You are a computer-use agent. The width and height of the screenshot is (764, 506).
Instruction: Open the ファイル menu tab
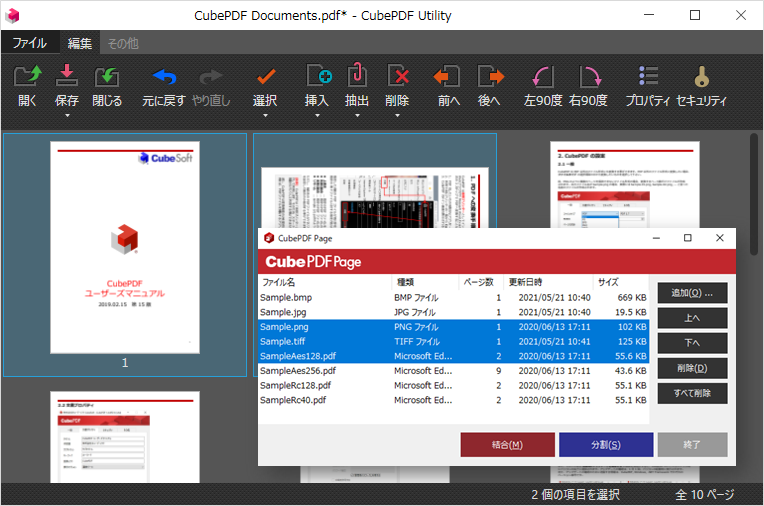tap(30, 43)
